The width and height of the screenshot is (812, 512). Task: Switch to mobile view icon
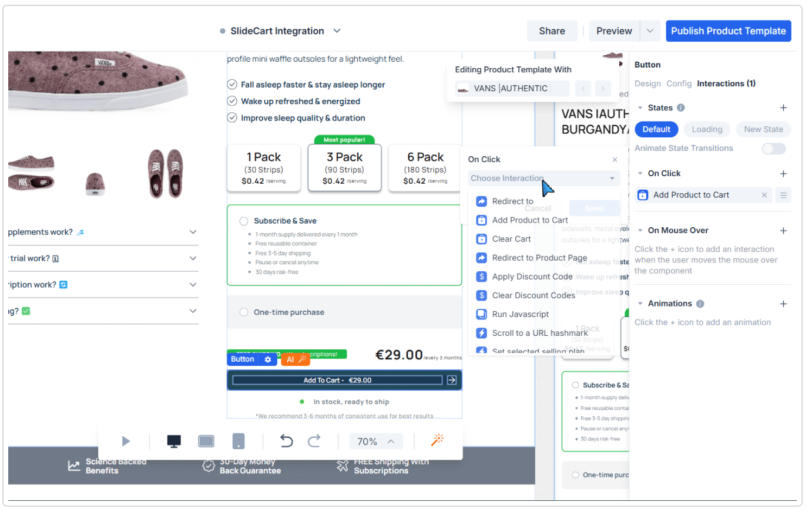[x=239, y=441]
